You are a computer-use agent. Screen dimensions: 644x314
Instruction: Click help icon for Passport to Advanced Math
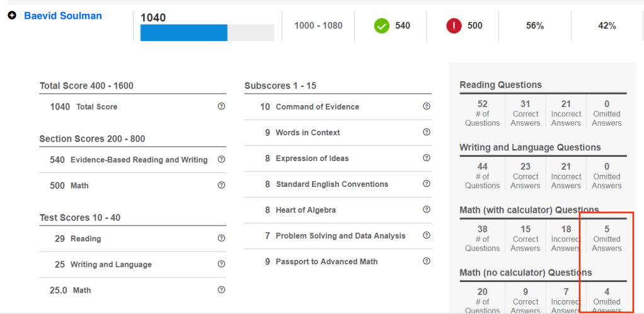tap(427, 261)
